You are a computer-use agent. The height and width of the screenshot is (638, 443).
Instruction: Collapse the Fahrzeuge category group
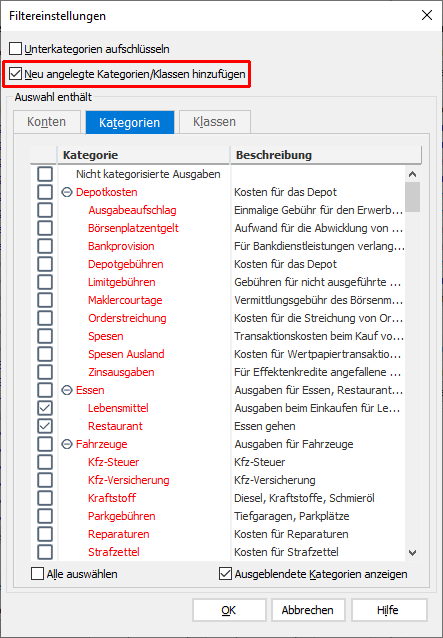pyautogui.click(x=67, y=444)
